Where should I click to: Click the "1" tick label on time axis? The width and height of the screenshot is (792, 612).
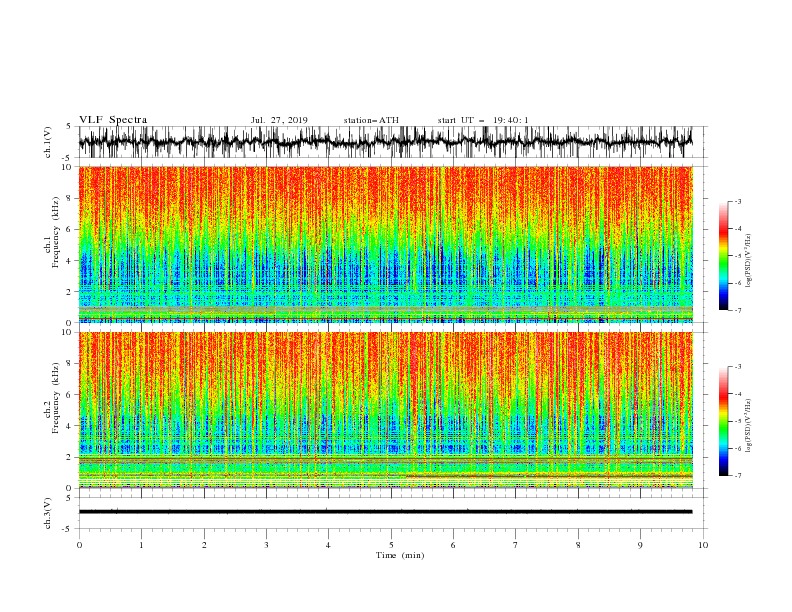pyautogui.click(x=141, y=545)
